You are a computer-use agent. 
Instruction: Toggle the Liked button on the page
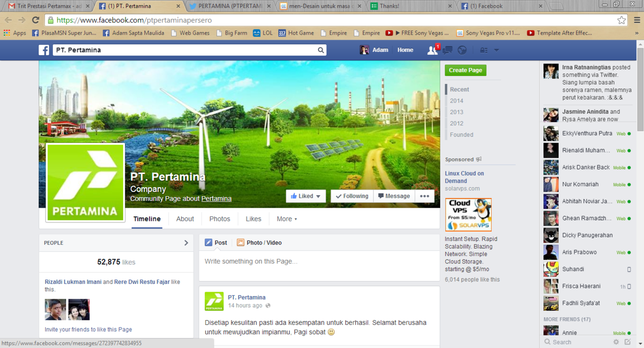(x=306, y=196)
